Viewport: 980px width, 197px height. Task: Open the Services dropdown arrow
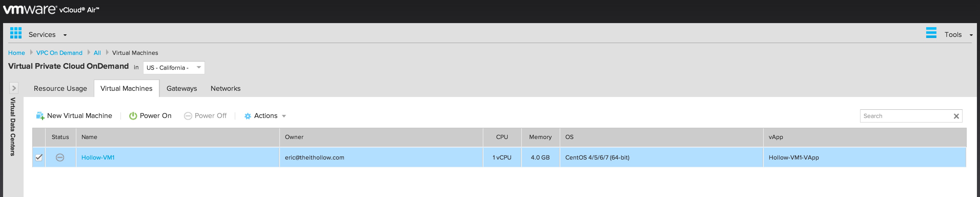pos(65,35)
